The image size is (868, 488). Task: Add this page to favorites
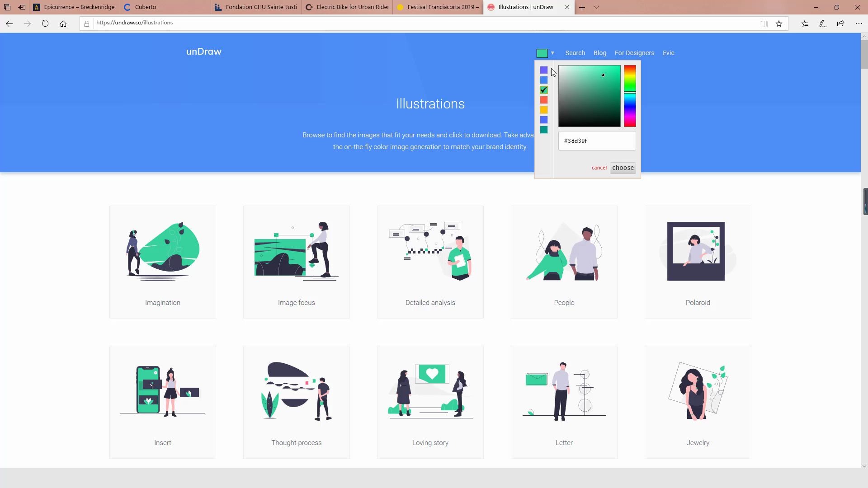[779, 24]
